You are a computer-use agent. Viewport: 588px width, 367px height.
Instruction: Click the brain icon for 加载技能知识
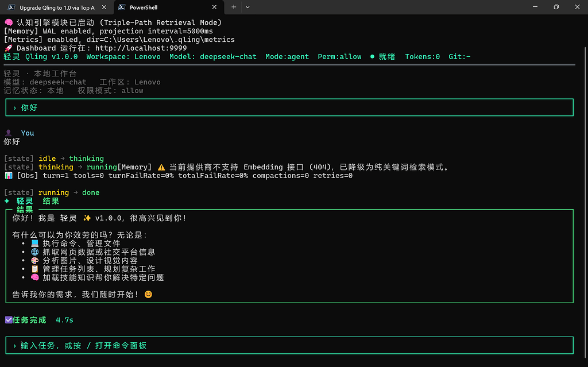coord(35,277)
